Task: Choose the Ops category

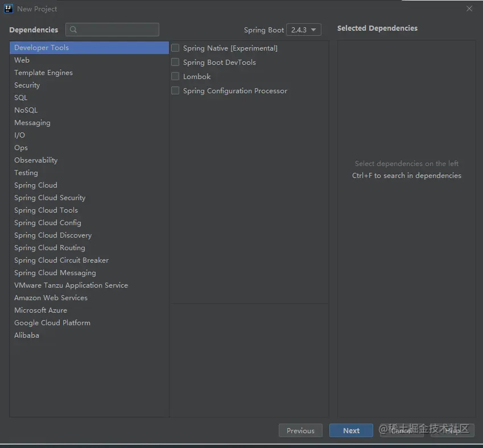Action: click(x=89, y=148)
